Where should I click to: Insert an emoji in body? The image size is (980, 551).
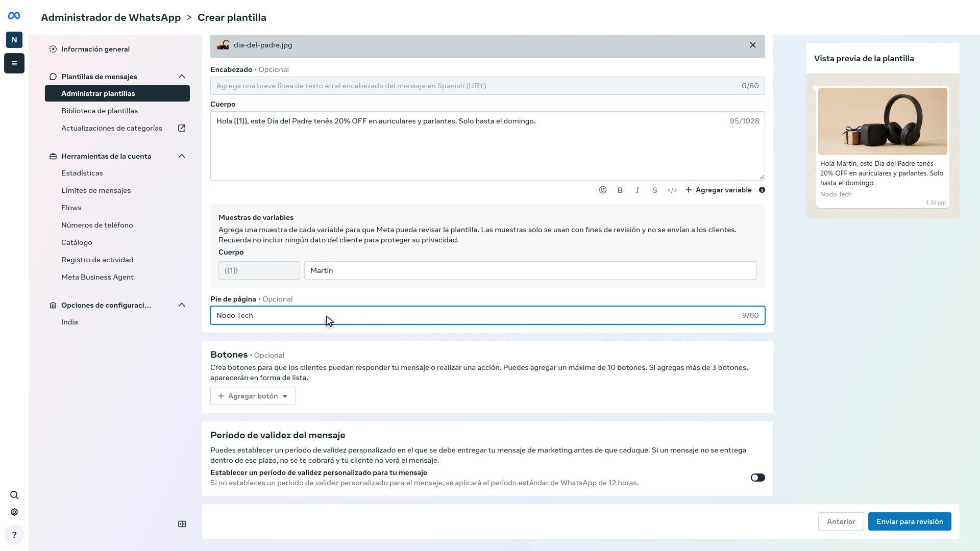(x=603, y=190)
